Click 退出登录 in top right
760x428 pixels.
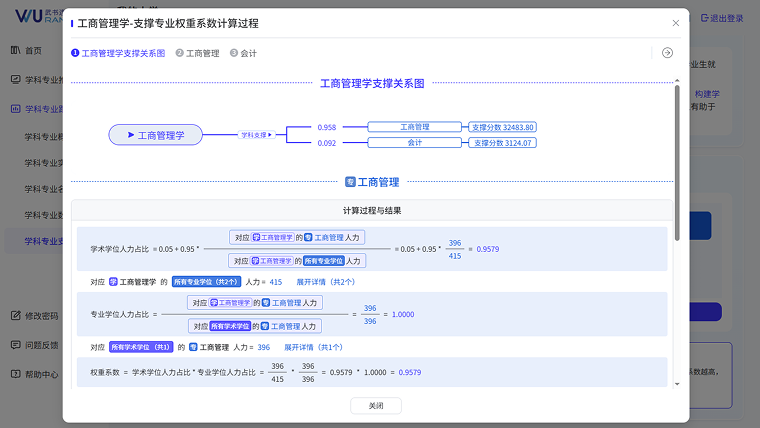coord(722,18)
